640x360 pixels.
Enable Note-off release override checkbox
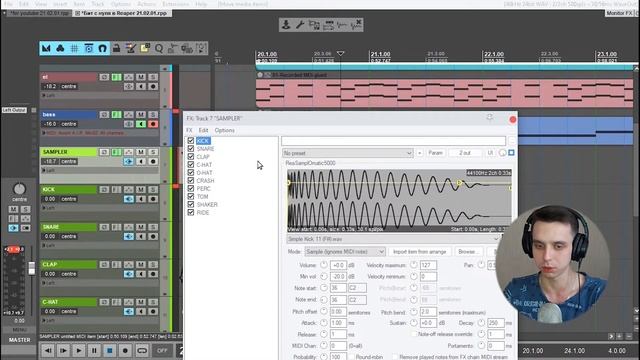click(x=414, y=334)
